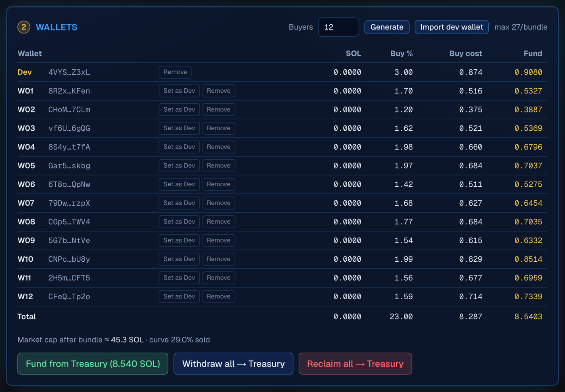Viewport: 565px width, 392px height.
Task: Click Withdraw all → Treasury
Action: click(233, 364)
